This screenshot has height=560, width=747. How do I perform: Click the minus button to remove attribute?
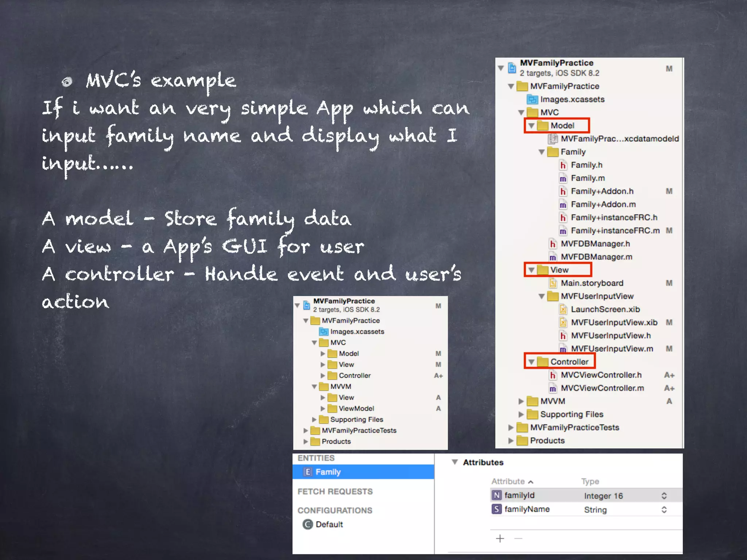518,538
